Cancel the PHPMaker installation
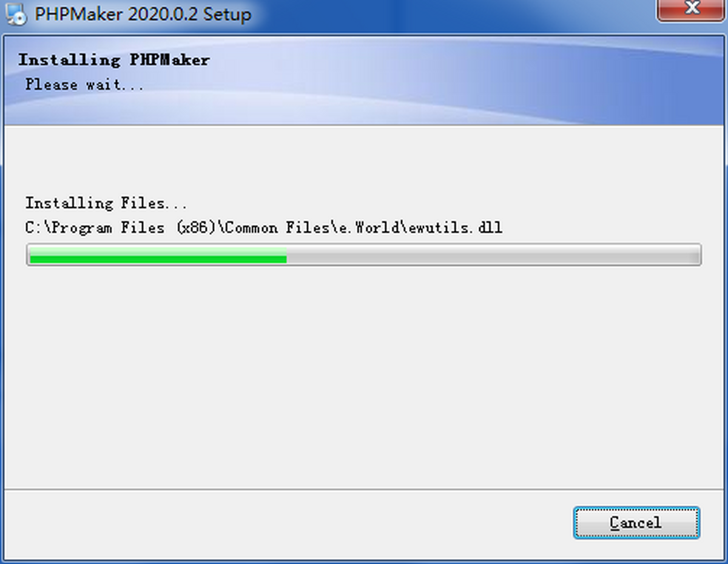The width and height of the screenshot is (728, 564). [x=636, y=523]
